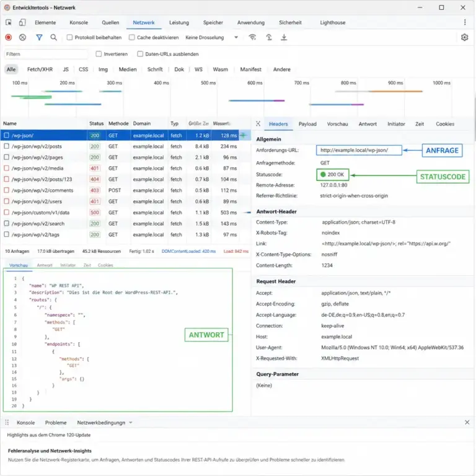
Task: Open network settings gear
Action: point(464,37)
